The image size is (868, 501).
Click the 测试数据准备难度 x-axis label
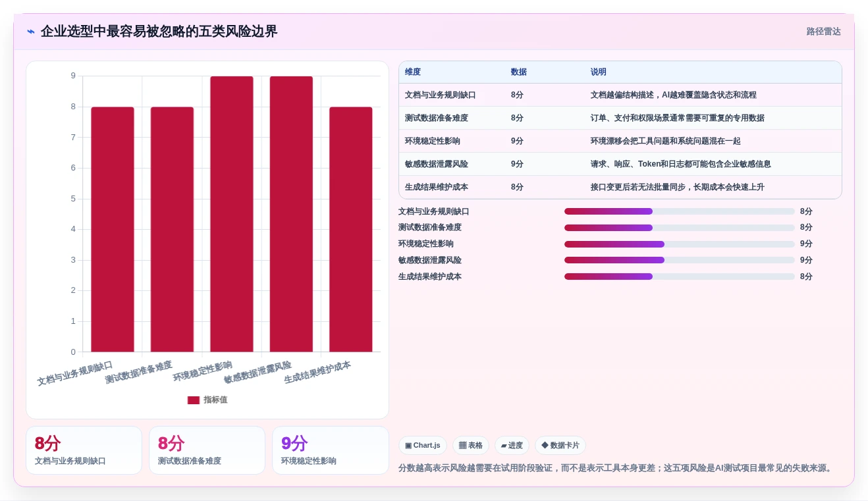[138, 373]
